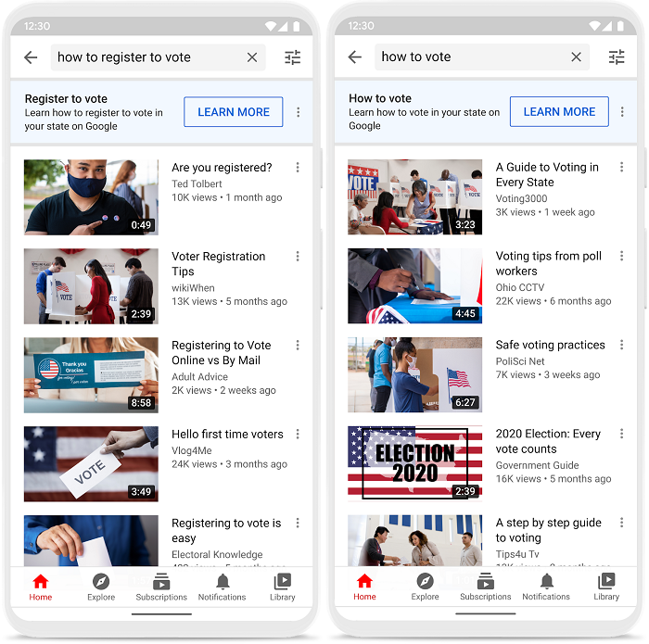Play 'Registering to vote is easy' thumbnail
This screenshot has width=649, height=644.
[x=91, y=540]
